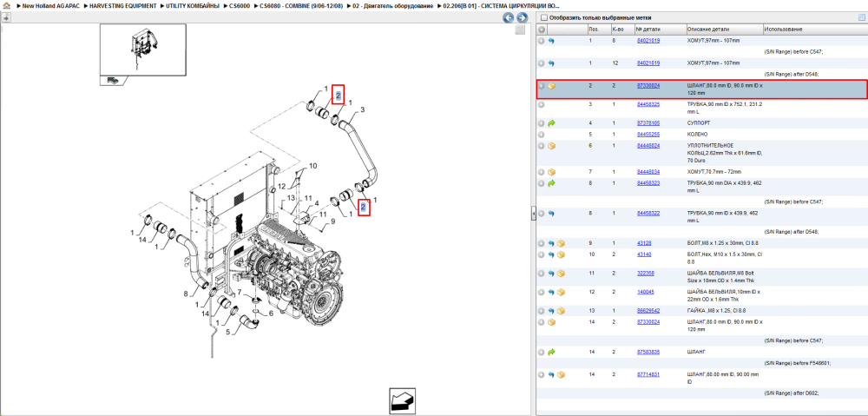868x416 pixels.
Task: Click the 'Использование' column header
Action: click(x=815, y=30)
